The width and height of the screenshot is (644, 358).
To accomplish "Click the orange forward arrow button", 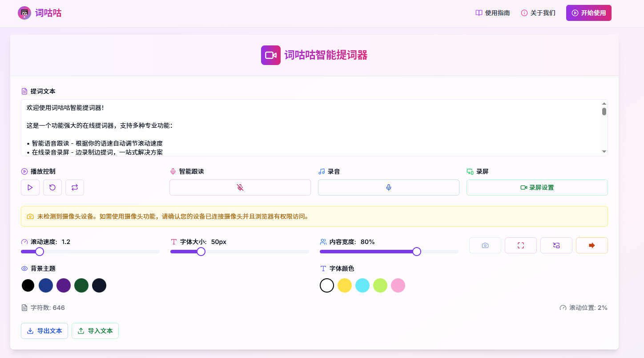I will coord(592,245).
